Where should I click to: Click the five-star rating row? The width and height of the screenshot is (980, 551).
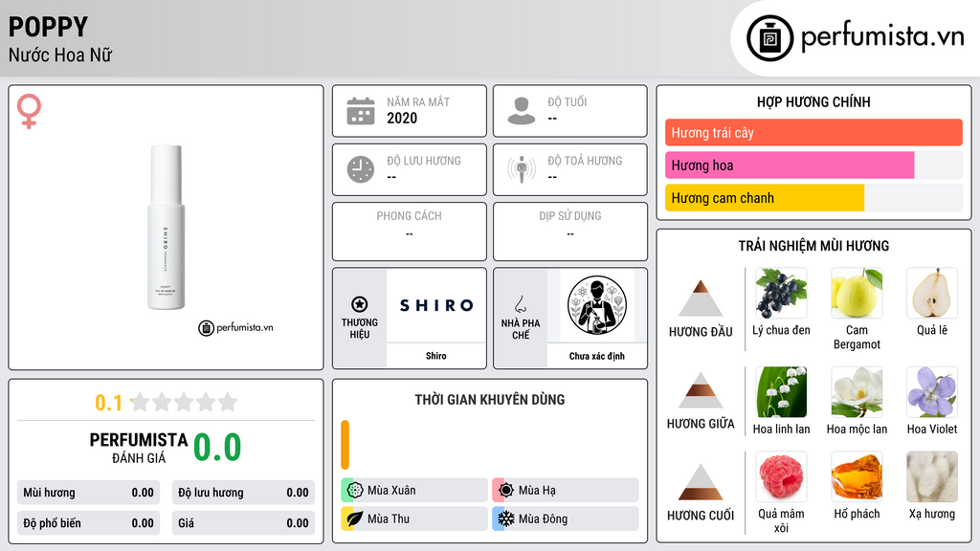click(184, 402)
